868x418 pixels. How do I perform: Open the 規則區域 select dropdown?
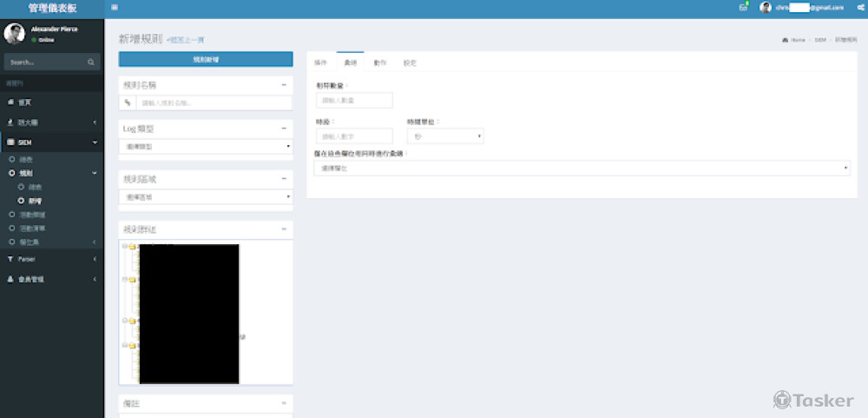206,196
